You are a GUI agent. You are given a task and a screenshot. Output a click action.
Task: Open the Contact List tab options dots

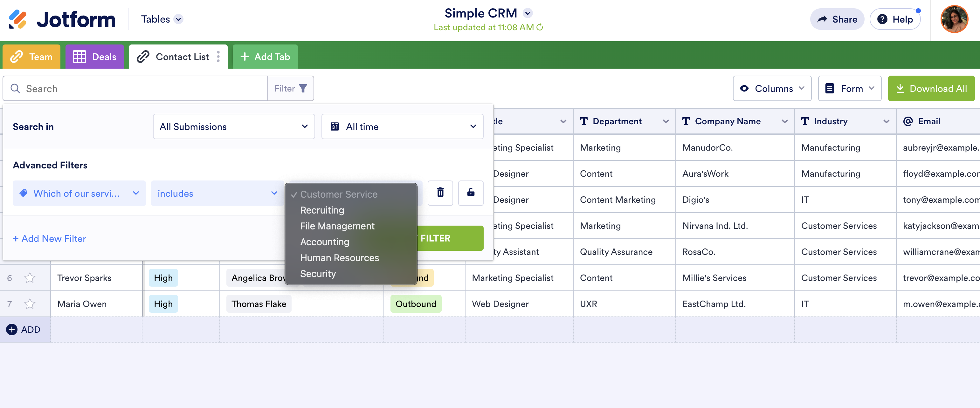pyautogui.click(x=218, y=57)
